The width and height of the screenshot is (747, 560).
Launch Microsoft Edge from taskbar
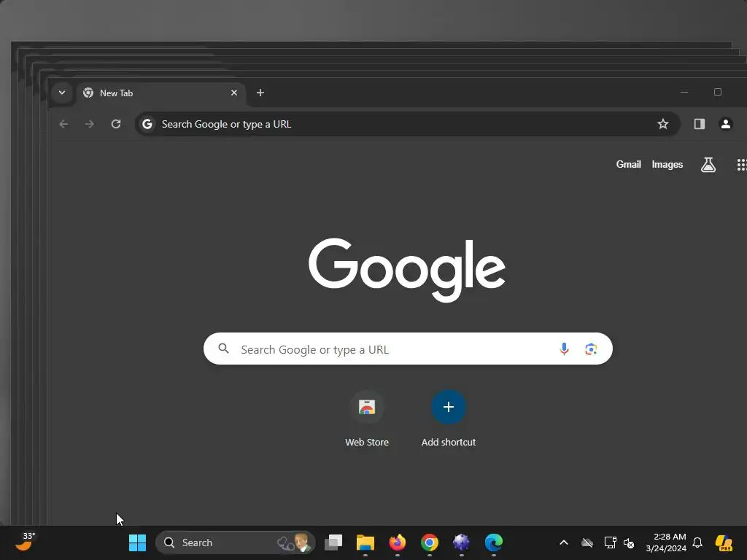click(x=494, y=542)
